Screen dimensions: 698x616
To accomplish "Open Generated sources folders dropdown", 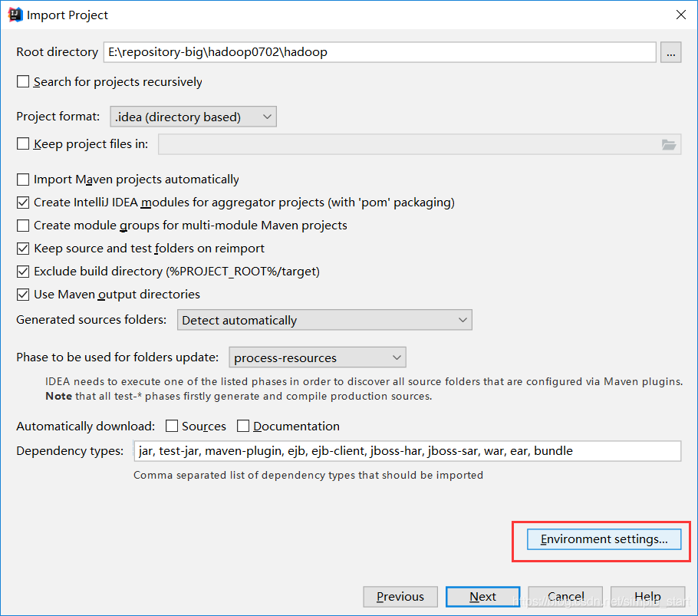I will (x=324, y=320).
